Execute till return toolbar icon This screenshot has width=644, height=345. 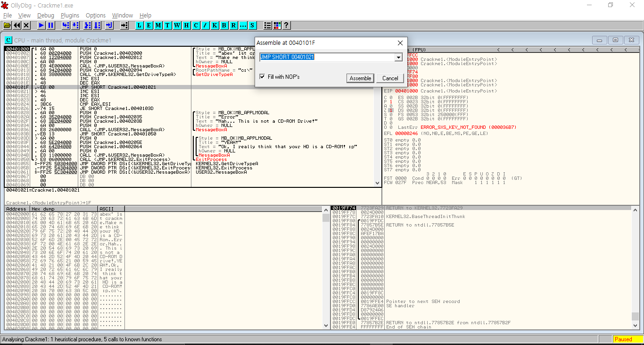tap(109, 25)
